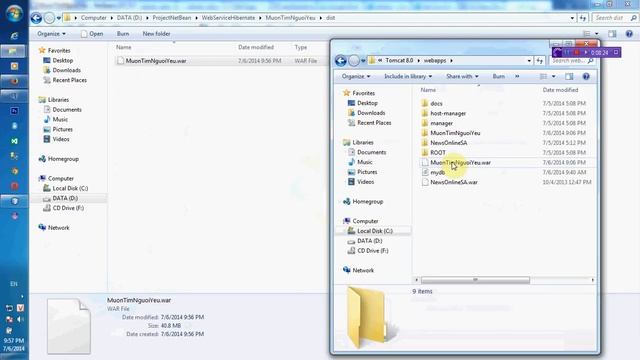This screenshot has width=640, height=360.
Task: Open help icon in webapps window toolbar
Action: tap(586, 76)
